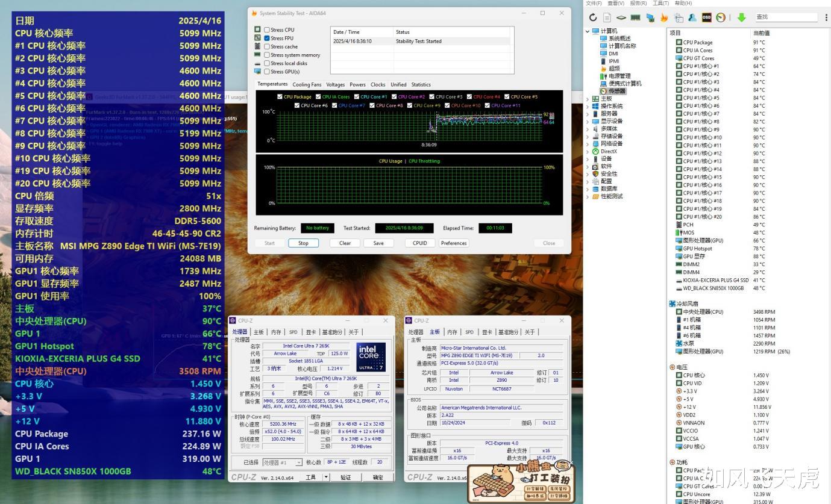Viewport: 831px width, 504px height.
Task: Open the three-dot menu beside search box
Action: [826, 17]
